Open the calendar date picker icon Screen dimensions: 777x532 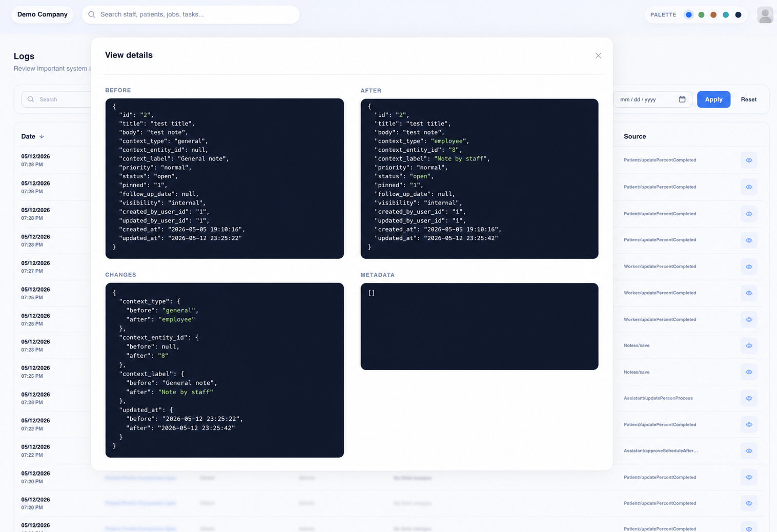(682, 99)
